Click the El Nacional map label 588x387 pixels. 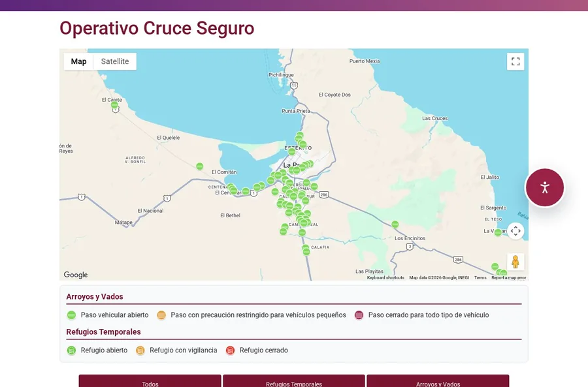click(150, 211)
